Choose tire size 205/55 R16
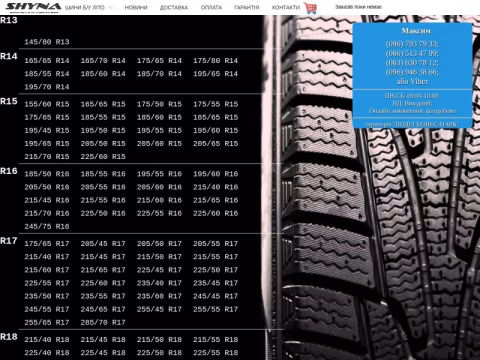The height and width of the screenshot is (360, 480). (x=103, y=187)
